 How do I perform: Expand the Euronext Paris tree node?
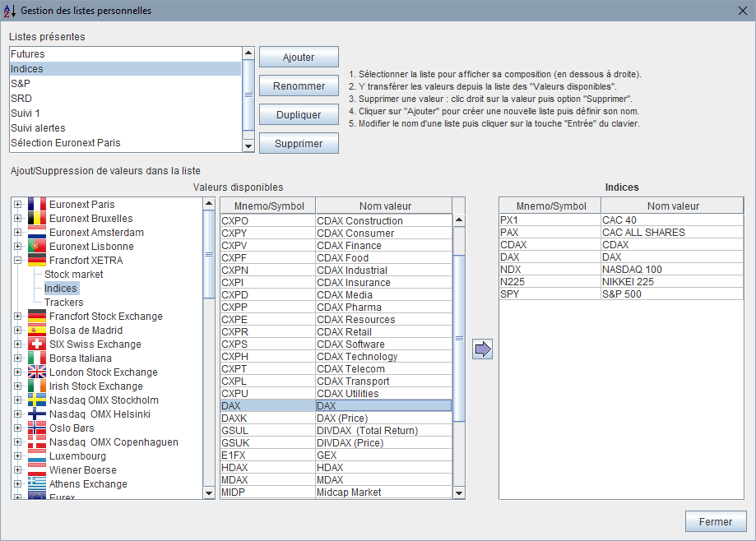click(18, 204)
